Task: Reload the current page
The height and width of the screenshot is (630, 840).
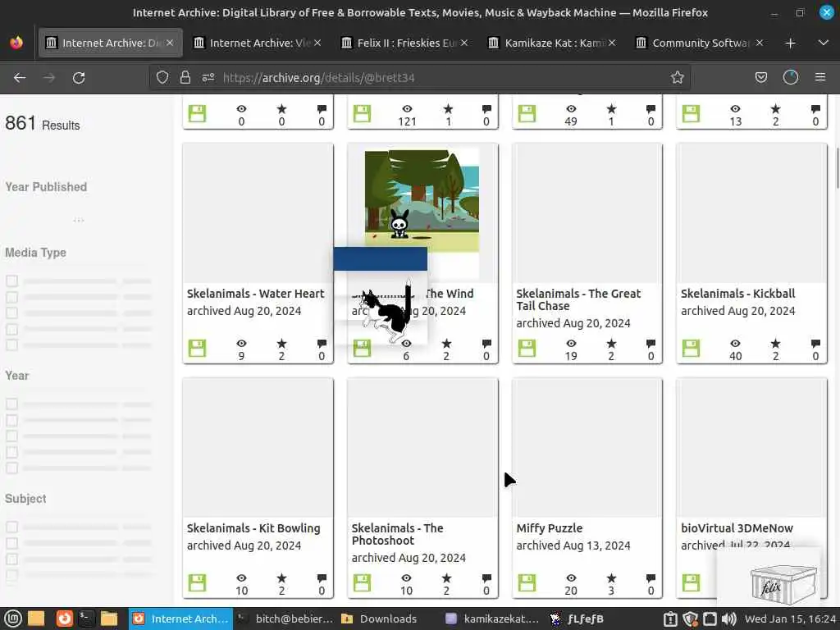Action: tap(79, 78)
